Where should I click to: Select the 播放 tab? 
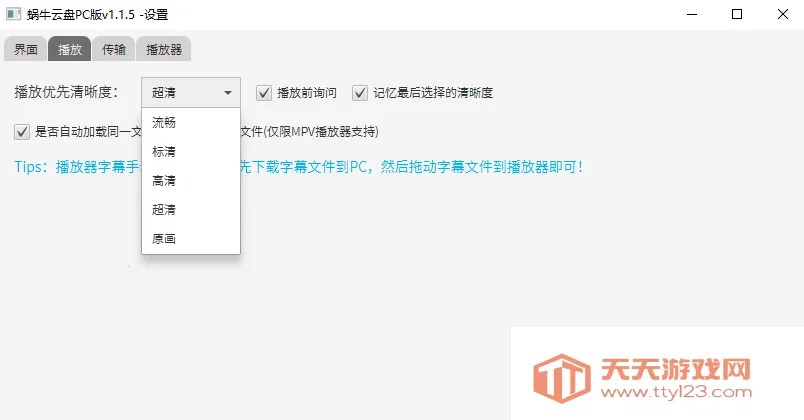(69, 49)
